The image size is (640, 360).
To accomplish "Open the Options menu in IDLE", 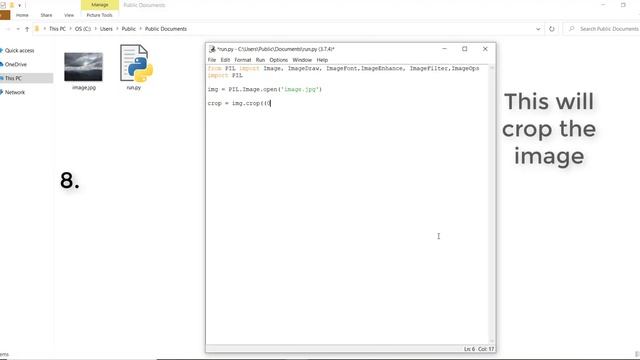I will tap(278, 60).
